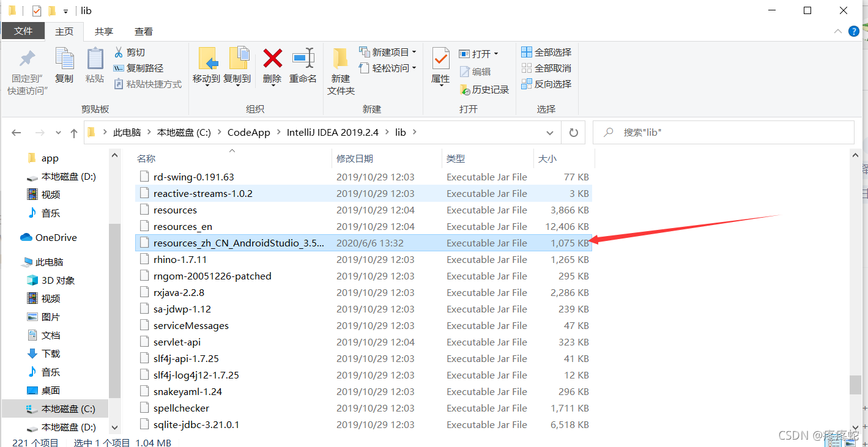Select file rxjava-2.2.8

coord(363,292)
